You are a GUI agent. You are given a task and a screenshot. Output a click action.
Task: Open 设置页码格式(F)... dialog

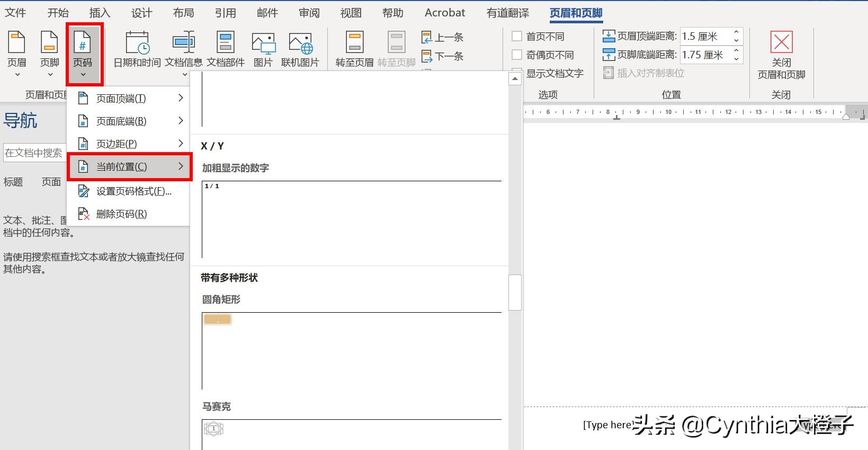(x=129, y=191)
